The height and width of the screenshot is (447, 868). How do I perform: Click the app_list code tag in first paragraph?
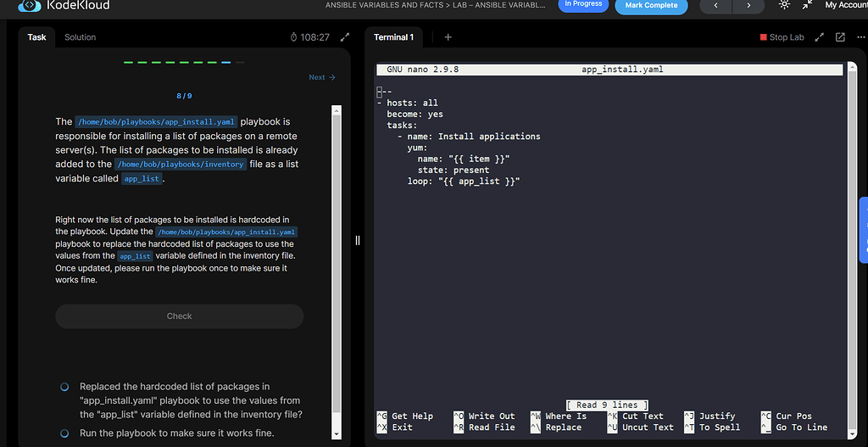tap(142, 179)
